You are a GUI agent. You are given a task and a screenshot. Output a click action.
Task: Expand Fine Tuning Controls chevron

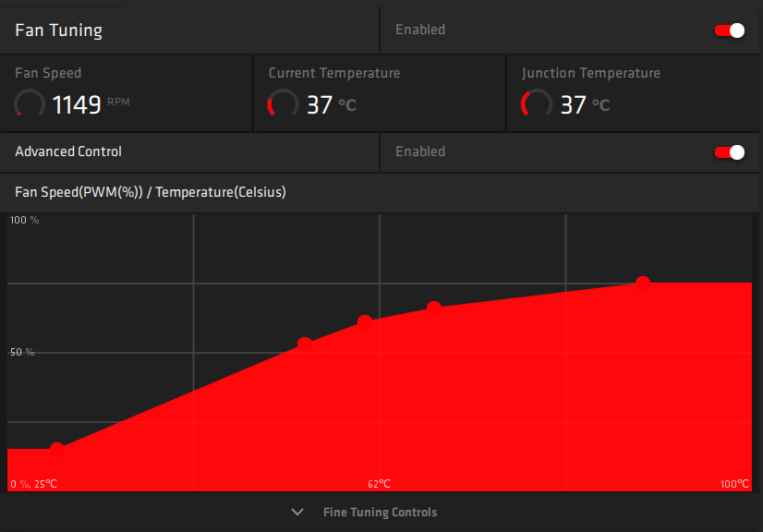297,512
